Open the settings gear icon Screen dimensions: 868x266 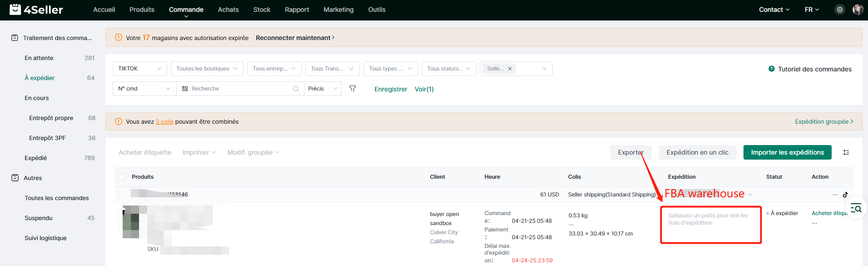tap(840, 10)
